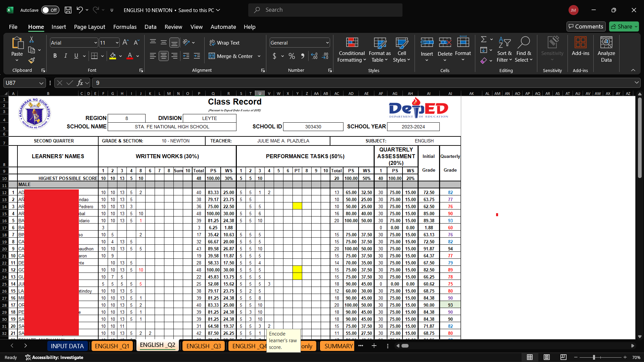
Task: Toggle Align Left alignment
Action: click(153, 56)
